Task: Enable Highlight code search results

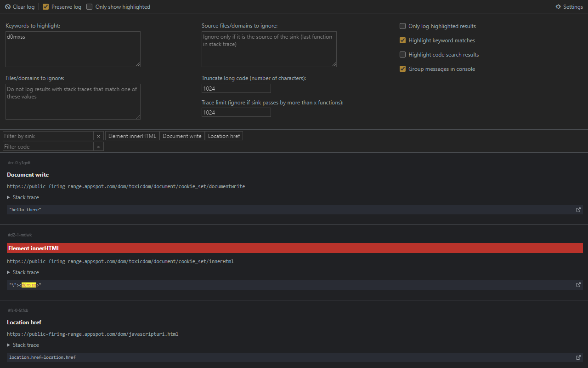Action: pyautogui.click(x=403, y=55)
